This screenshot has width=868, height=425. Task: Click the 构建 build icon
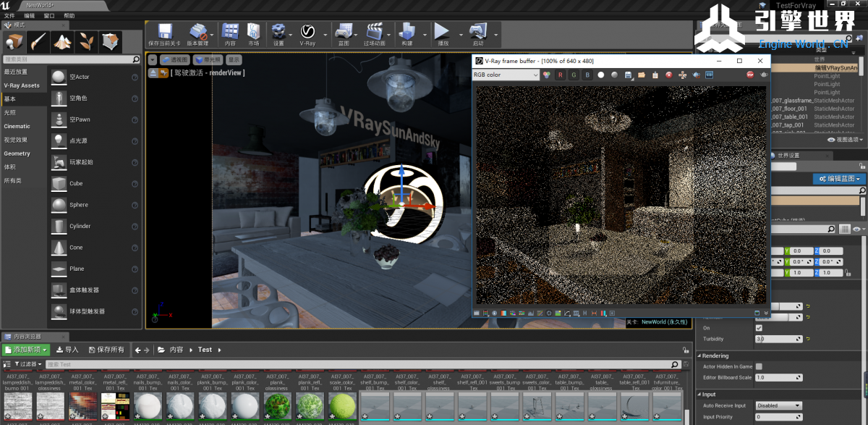(x=407, y=35)
